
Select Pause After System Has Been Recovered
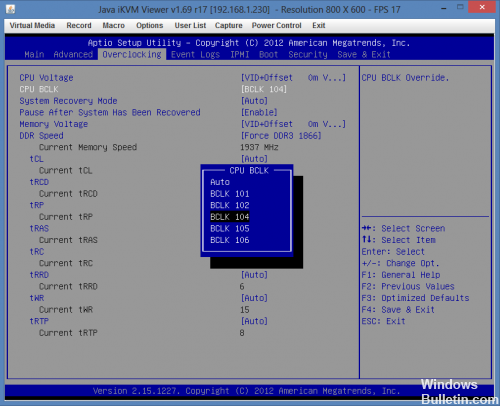tap(110, 113)
